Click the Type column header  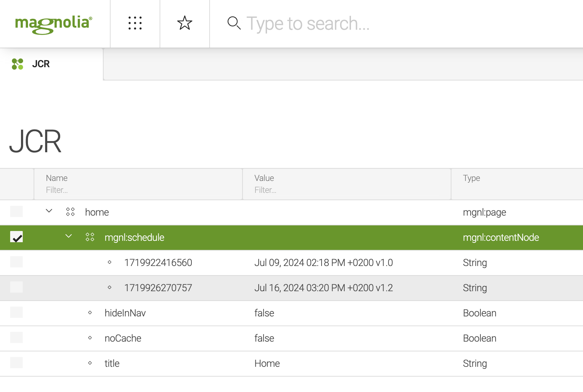[471, 178]
